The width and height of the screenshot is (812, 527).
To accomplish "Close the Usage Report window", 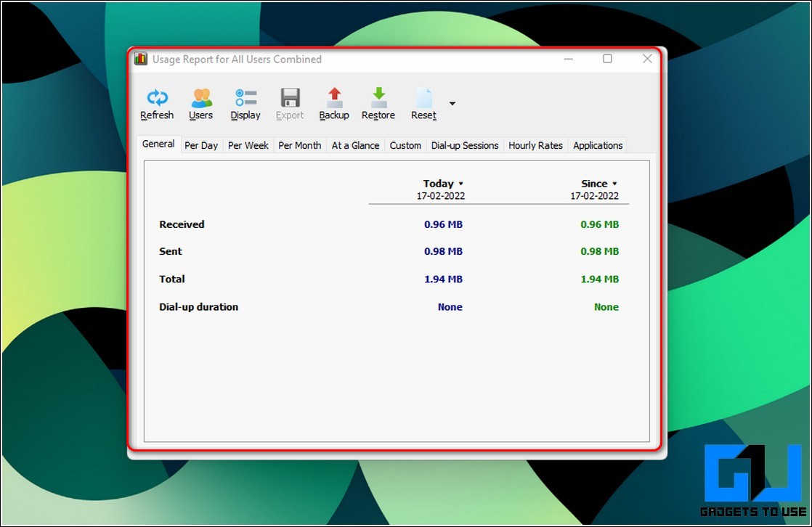I will [647, 59].
